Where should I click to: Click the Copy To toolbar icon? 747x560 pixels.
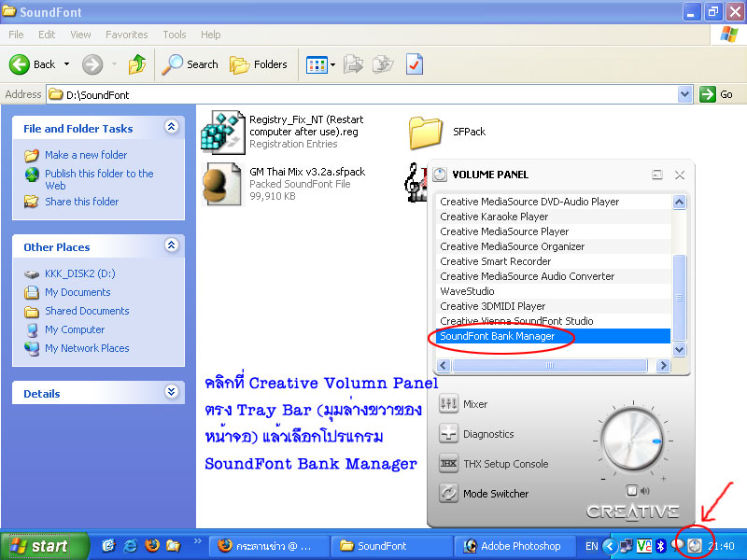tap(383, 64)
